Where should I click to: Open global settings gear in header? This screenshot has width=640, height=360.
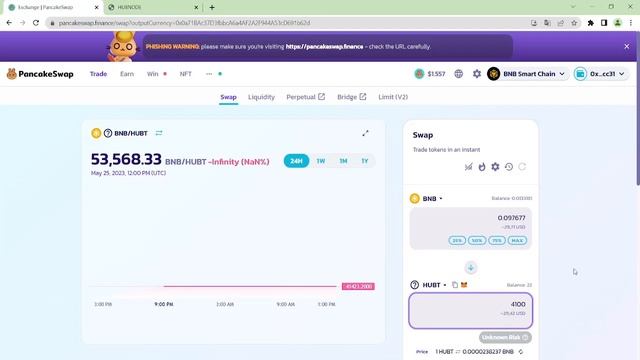point(477,74)
